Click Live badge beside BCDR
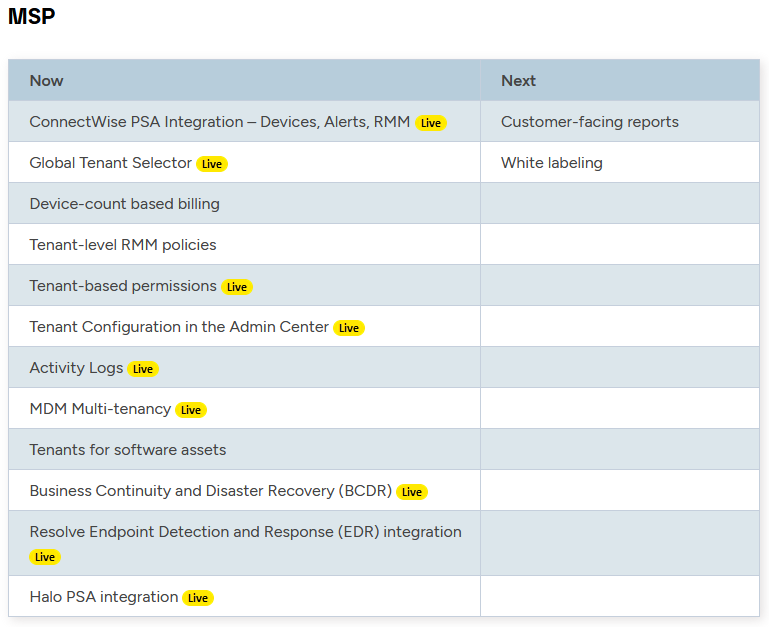 tap(412, 492)
